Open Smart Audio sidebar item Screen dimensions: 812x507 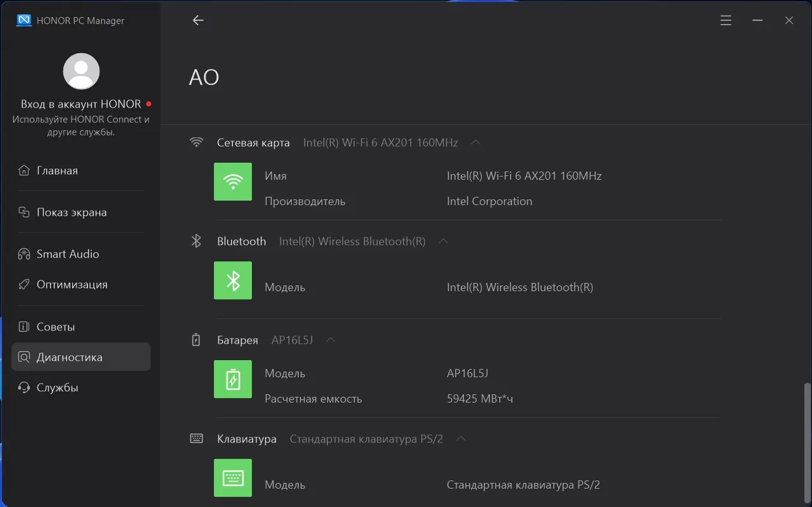[x=67, y=254]
